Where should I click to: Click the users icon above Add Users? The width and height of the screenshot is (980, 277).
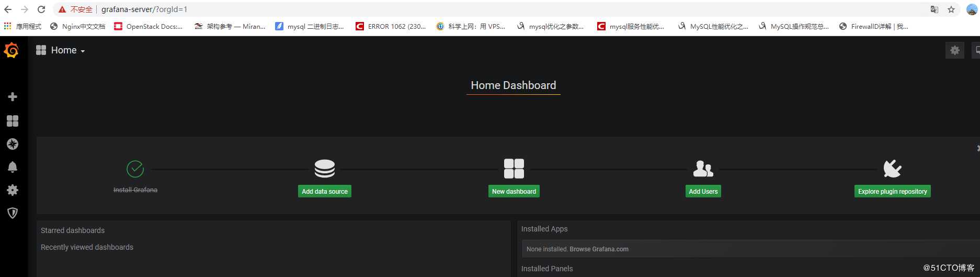tap(703, 169)
